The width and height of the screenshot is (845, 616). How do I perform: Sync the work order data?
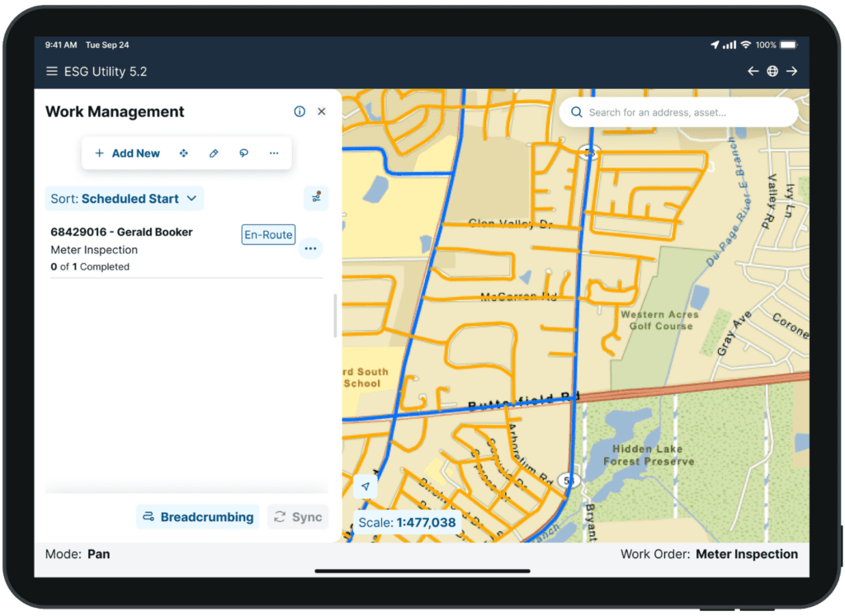click(x=298, y=516)
